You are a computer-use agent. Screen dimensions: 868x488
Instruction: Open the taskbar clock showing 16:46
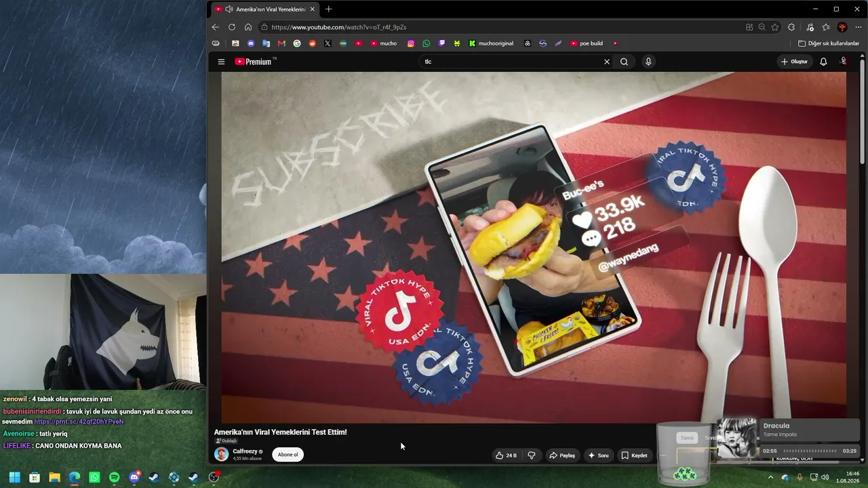tap(849, 477)
